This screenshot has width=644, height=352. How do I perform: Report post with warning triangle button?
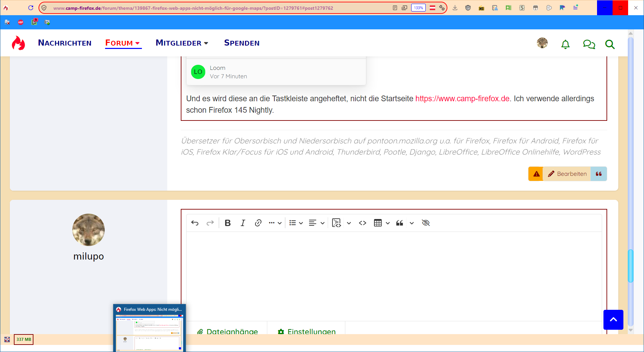click(x=536, y=174)
